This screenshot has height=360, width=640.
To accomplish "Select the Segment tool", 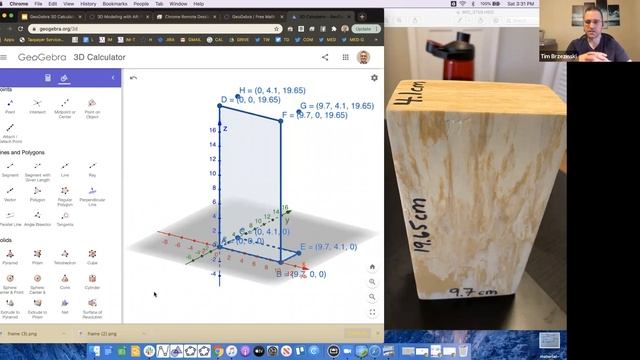I will point(10,169).
